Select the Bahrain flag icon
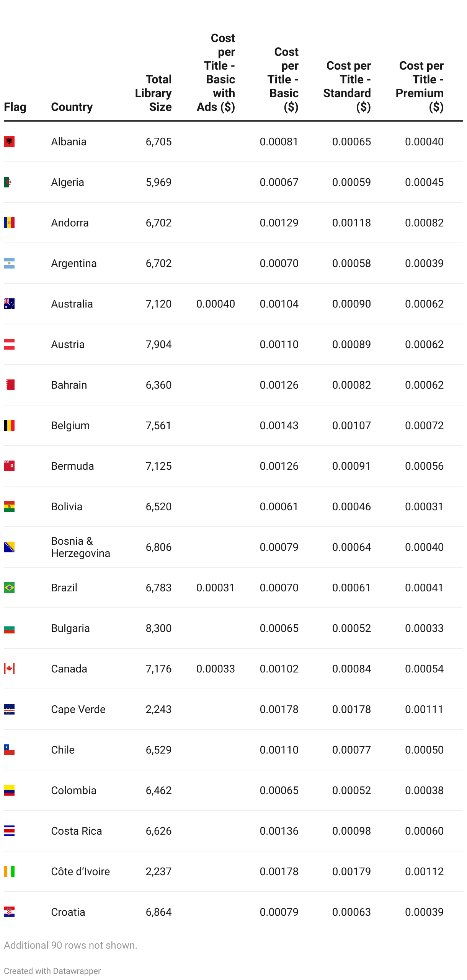 (9, 385)
